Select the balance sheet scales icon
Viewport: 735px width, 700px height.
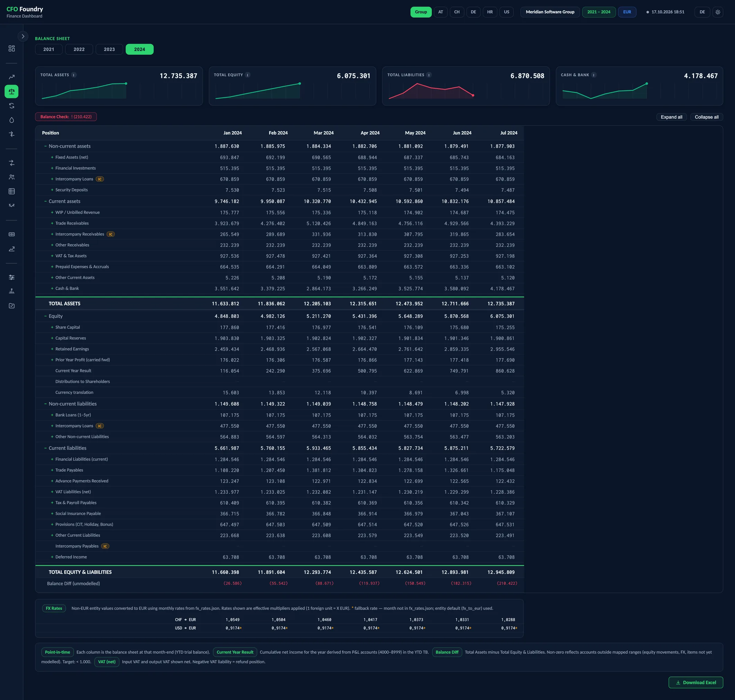11,91
